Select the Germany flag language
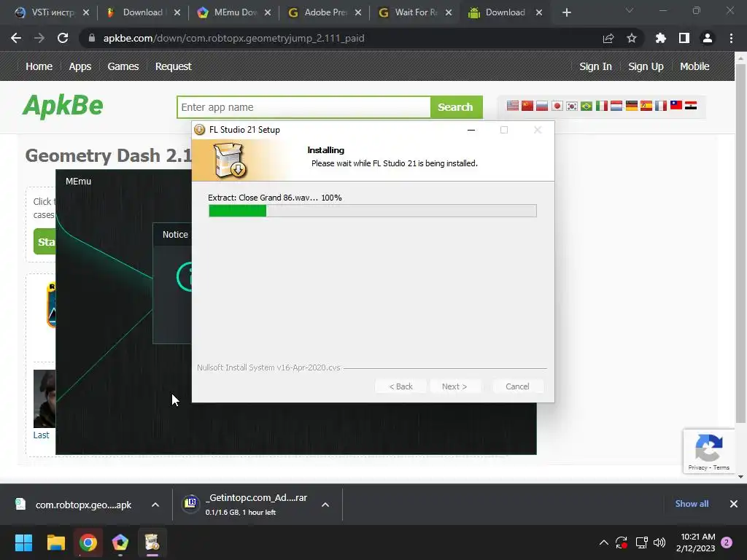 click(x=632, y=106)
